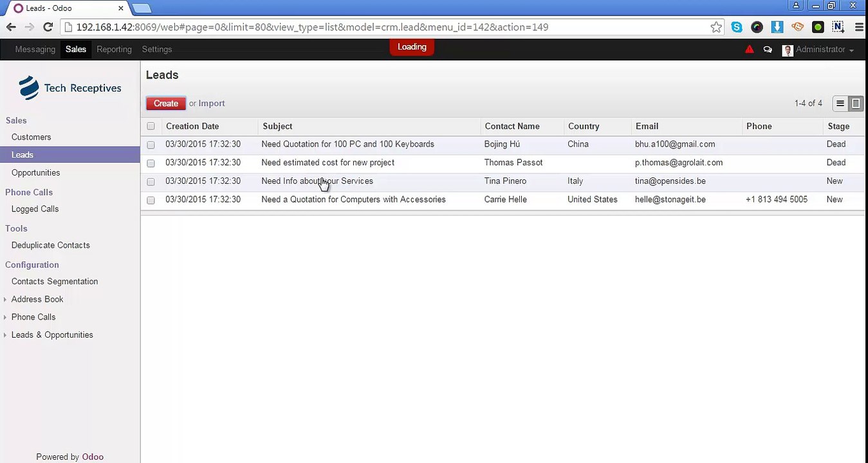The height and width of the screenshot is (463, 868).
Task: Expand Leads & Opportunities configuration
Action: tap(52, 335)
